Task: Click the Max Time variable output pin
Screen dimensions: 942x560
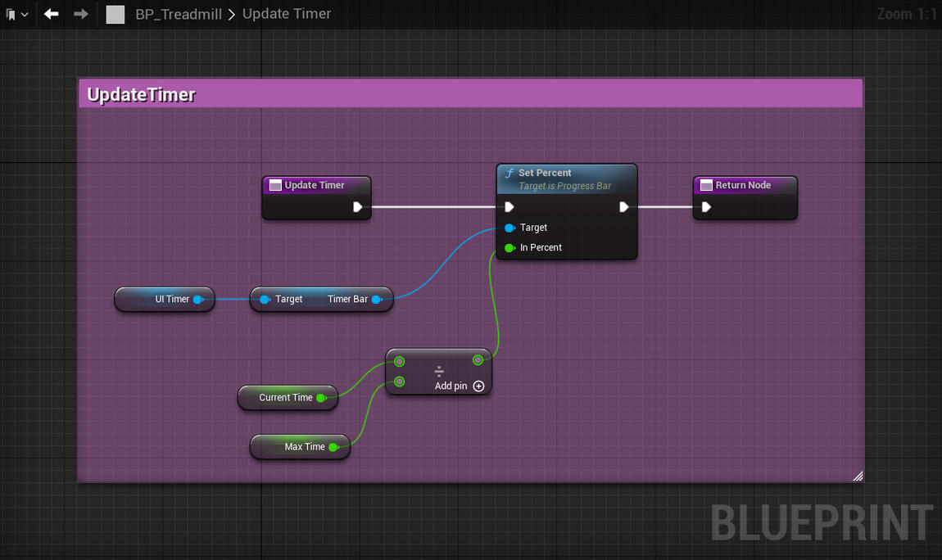Action: click(x=333, y=447)
